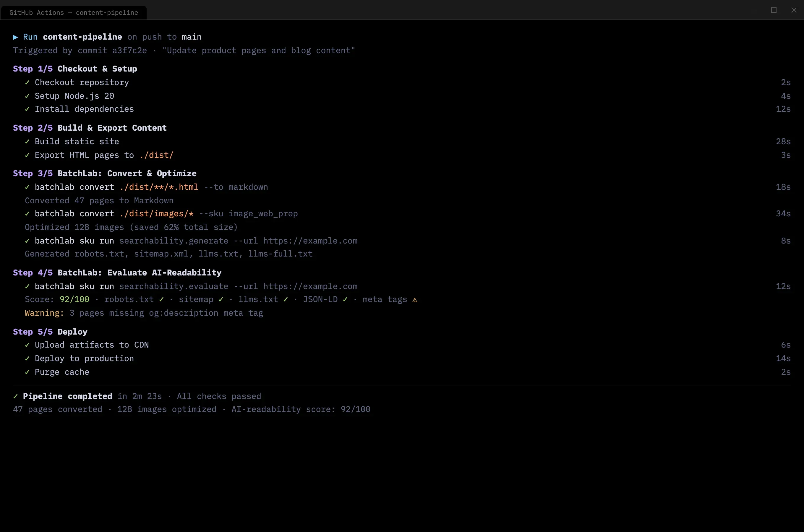The height and width of the screenshot is (532, 804).
Task: Click the checkmark next to Build static site
Action: pyautogui.click(x=27, y=142)
